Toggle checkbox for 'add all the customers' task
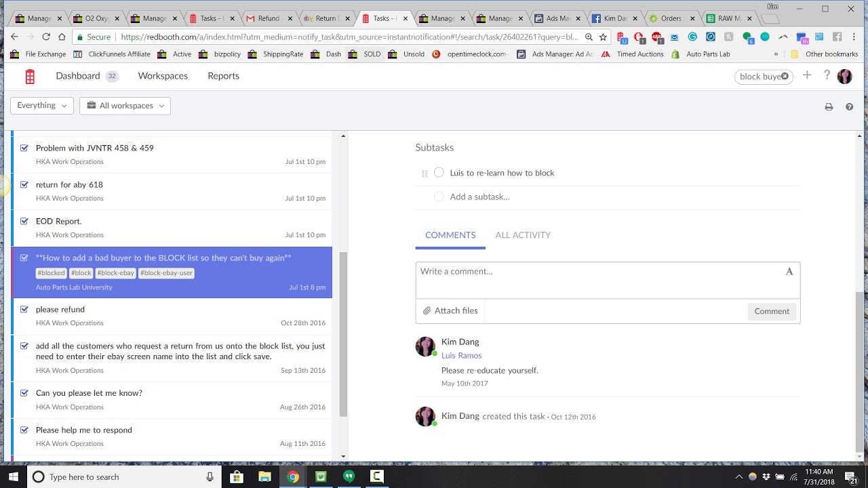868x488 pixels. pos(24,346)
